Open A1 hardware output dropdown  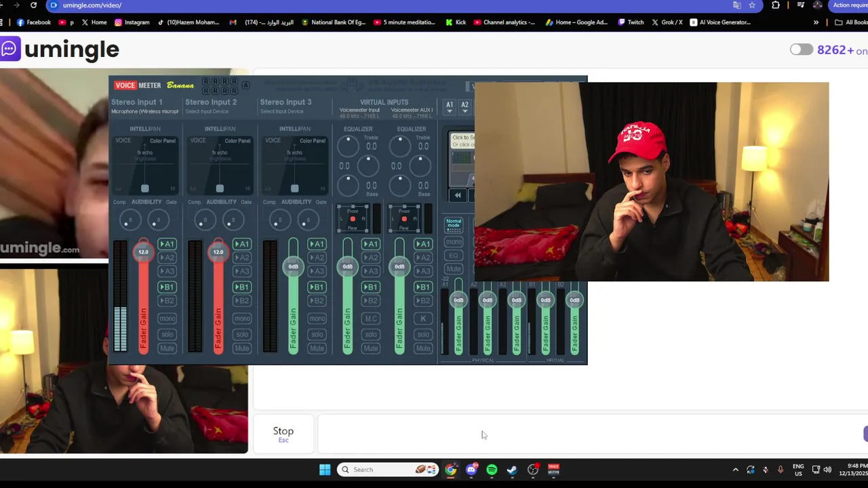(x=450, y=106)
